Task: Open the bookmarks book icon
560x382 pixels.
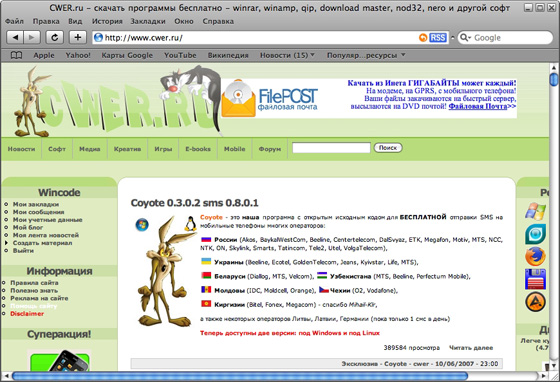Action: point(16,55)
